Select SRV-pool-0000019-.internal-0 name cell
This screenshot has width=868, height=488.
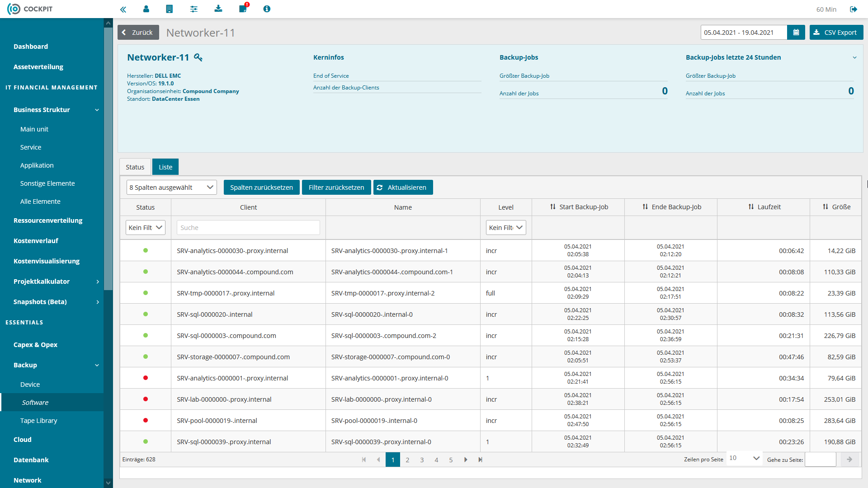[403, 421]
